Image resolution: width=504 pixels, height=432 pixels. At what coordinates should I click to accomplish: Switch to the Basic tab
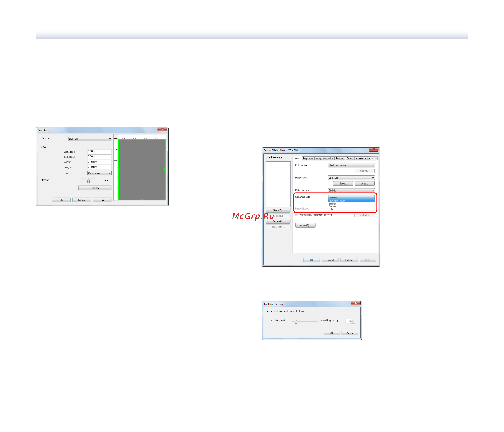297,158
